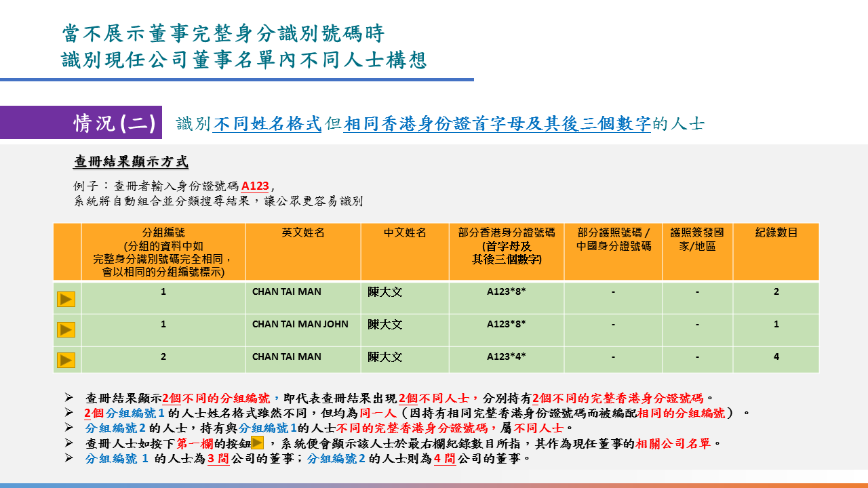Click the 部分香港身分證號碼 column header
Screen dimensions: 868x488
coord(506,245)
